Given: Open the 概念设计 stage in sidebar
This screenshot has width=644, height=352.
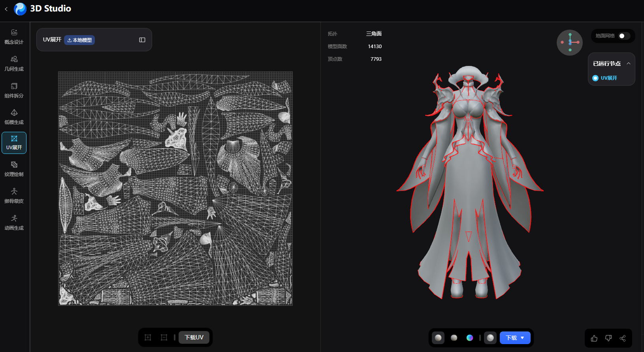Looking at the screenshot, I should click(x=14, y=37).
